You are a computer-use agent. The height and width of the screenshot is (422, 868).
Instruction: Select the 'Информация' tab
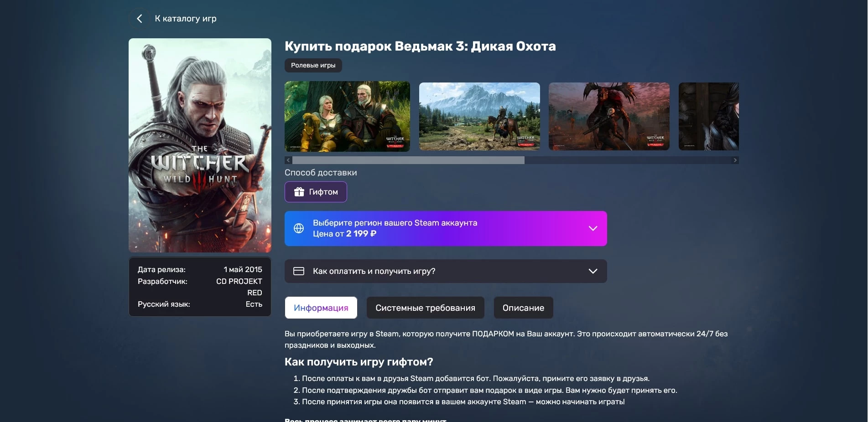321,308
